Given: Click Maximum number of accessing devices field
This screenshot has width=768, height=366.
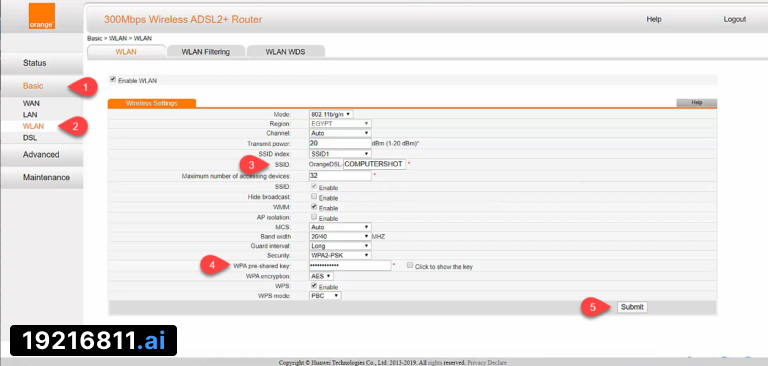Looking at the screenshot, I should tap(340, 175).
